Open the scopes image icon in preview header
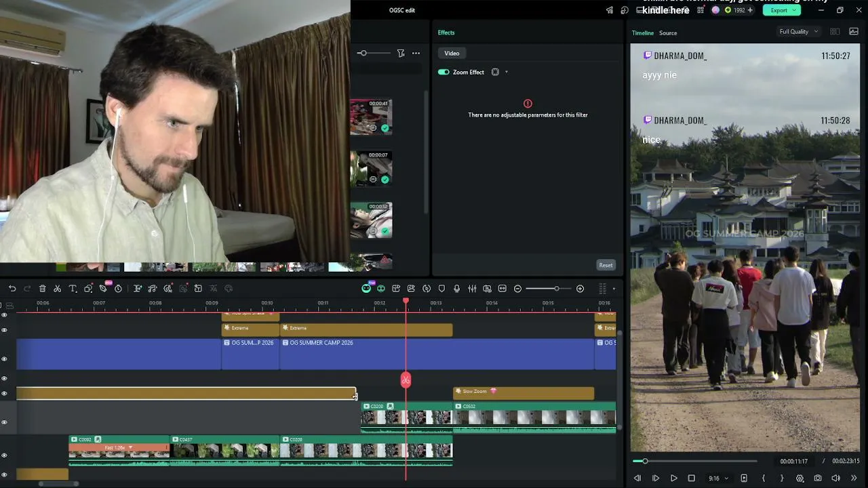 [854, 32]
